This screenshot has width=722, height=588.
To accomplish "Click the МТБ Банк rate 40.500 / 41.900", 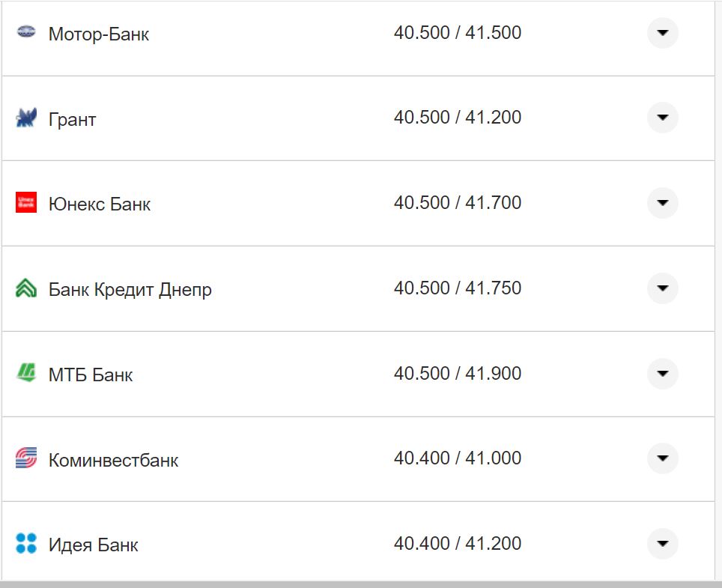I will click(457, 373).
